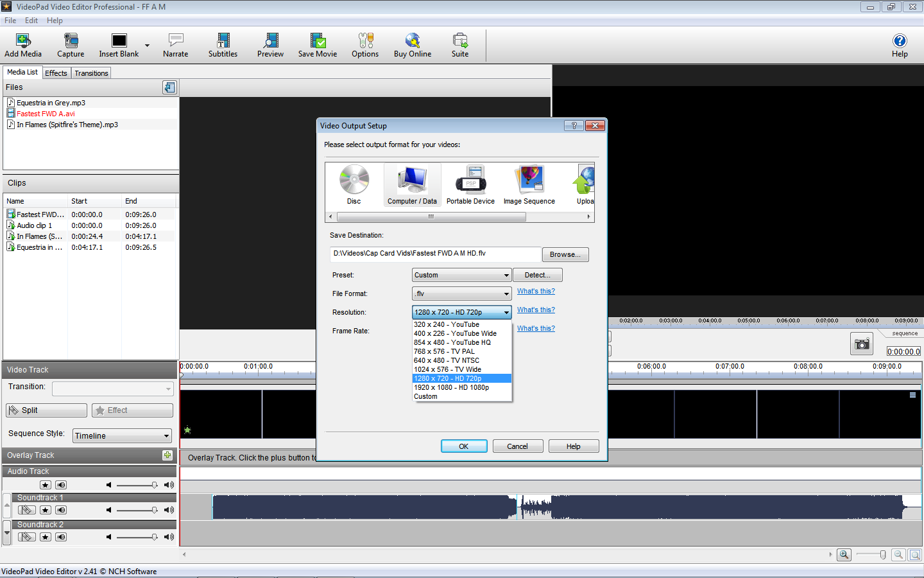Open the File Format dropdown
Viewport: 924px width, 578px height.
coord(461,293)
